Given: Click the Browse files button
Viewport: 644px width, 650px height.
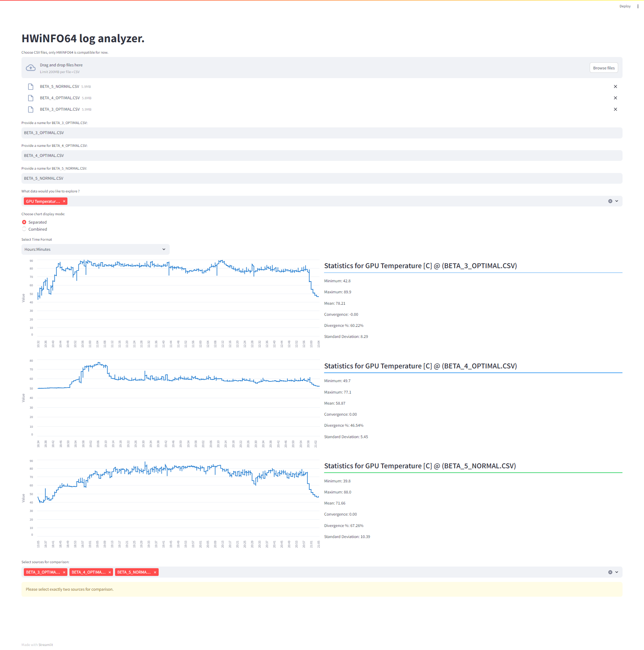Looking at the screenshot, I should point(603,68).
